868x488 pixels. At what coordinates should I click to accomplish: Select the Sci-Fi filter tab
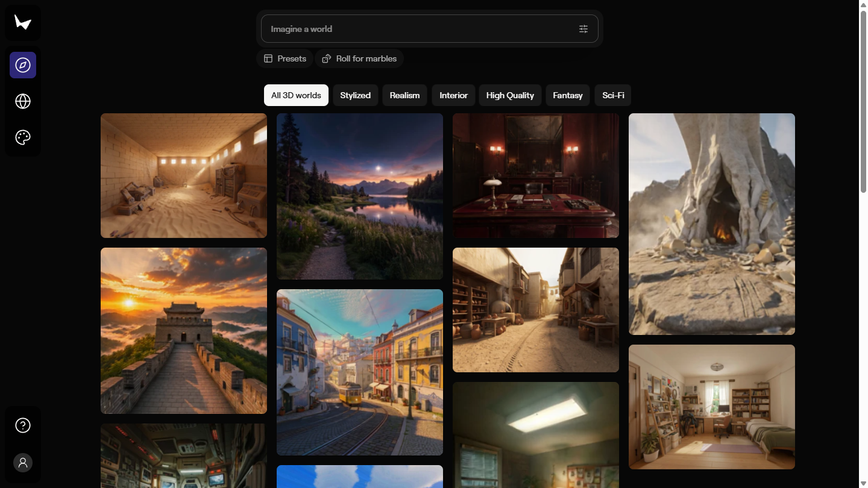coord(613,95)
